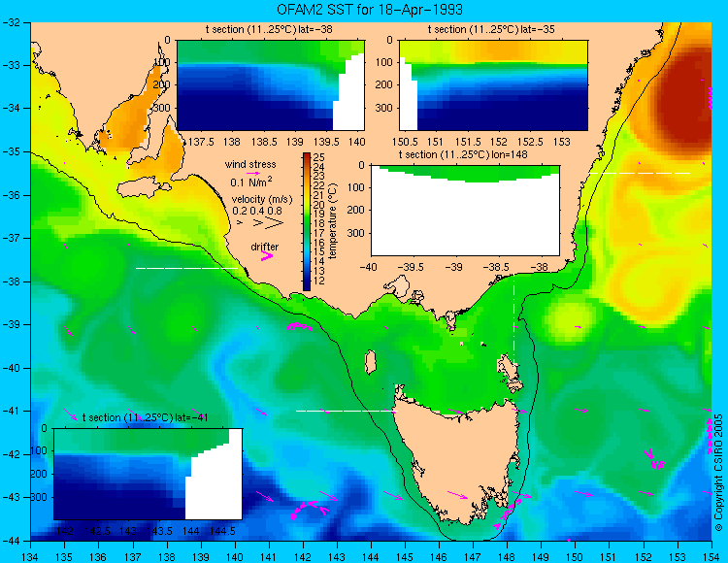Click the '134' longitude label on the main bottom axis
Image resolution: width=728 pixels, height=563 pixels.
pyautogui.click(x=31, y=556)
